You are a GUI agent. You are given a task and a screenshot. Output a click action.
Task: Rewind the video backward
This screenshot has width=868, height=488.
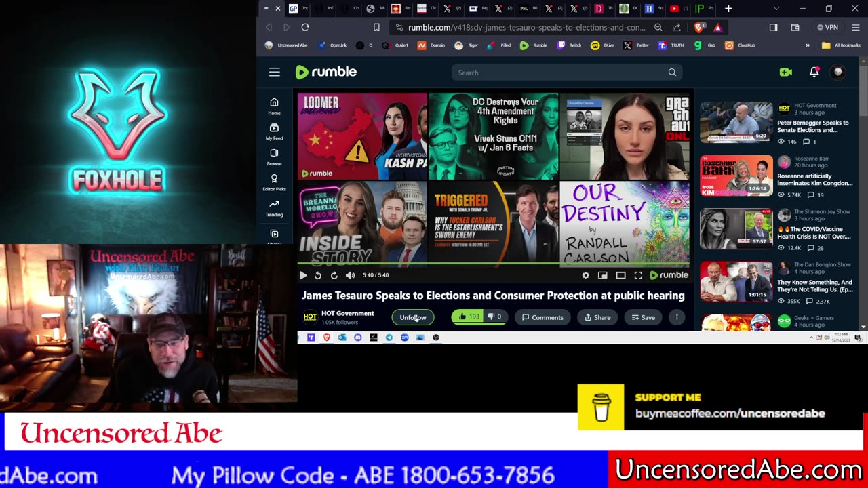[x=318, y=275]
